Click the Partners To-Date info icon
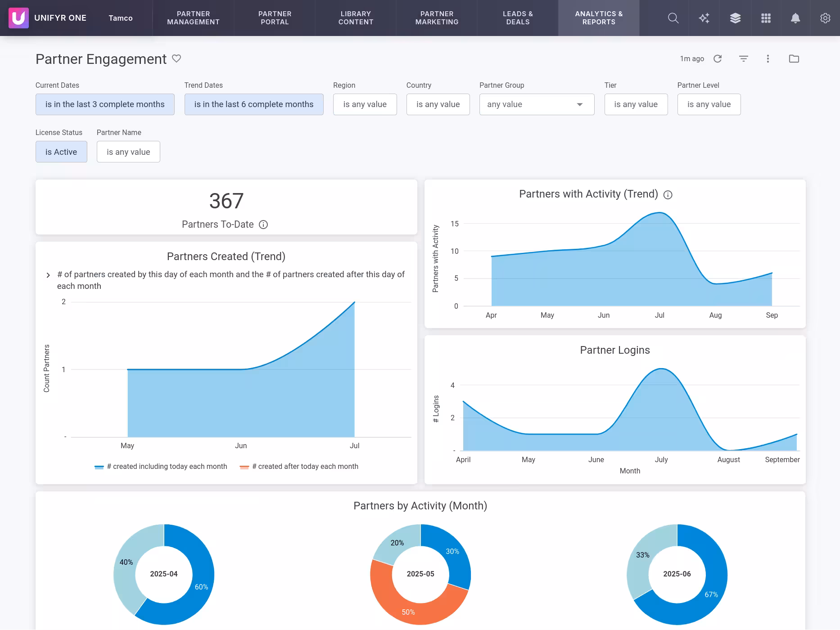 point(263,225)
